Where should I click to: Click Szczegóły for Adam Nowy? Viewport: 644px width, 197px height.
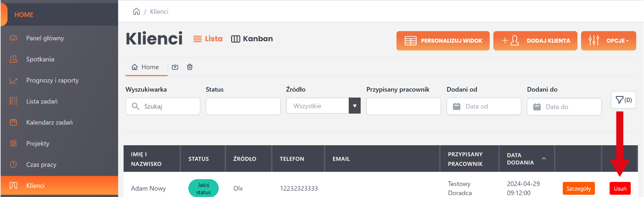tap(578, 189)
